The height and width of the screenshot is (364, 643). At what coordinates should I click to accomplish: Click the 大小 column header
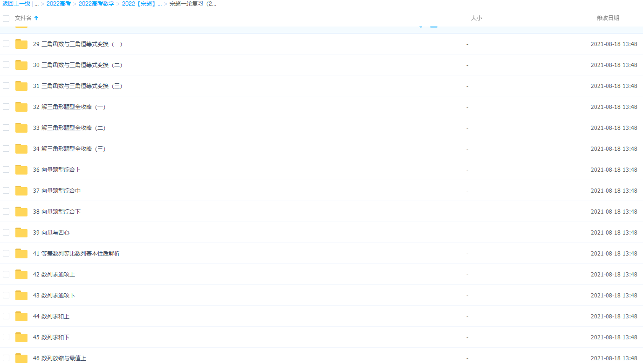pyautogui.click(x=476, y=18)
